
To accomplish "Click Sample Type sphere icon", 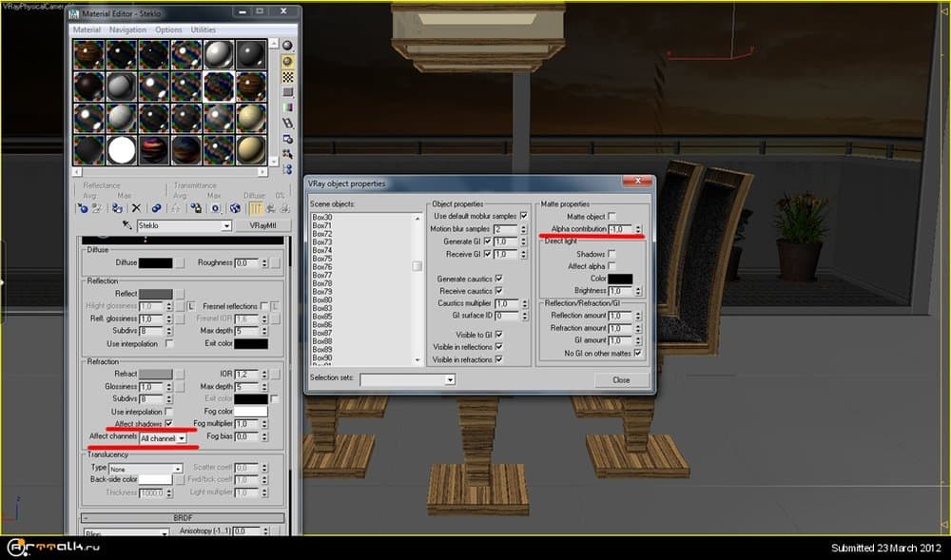I will click(x=287, y=45).
